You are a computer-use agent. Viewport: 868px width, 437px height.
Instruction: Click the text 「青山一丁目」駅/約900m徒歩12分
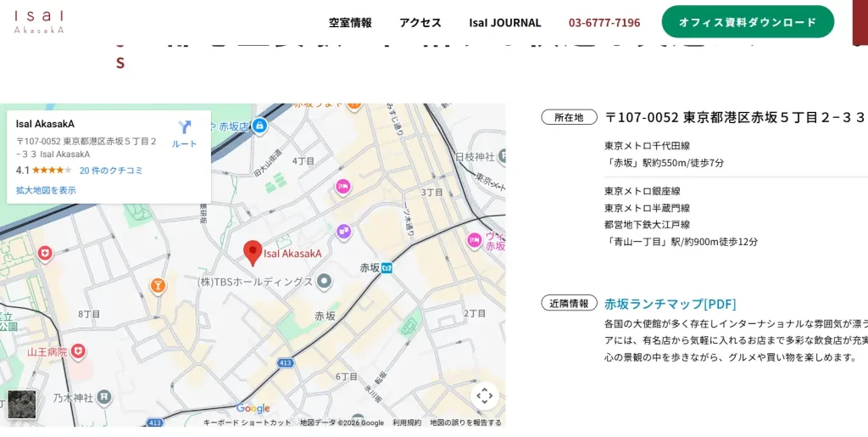tap(682, 242)
